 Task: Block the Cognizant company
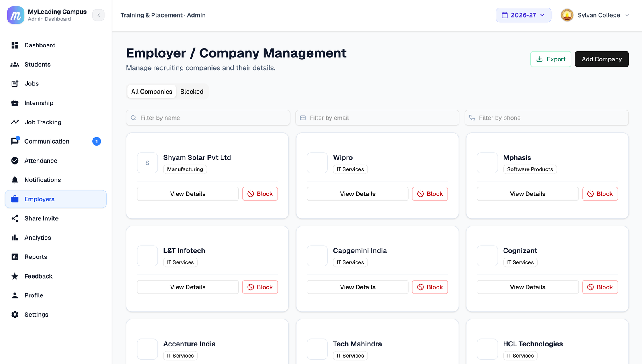pyautogui.click(x=600, y=287)
